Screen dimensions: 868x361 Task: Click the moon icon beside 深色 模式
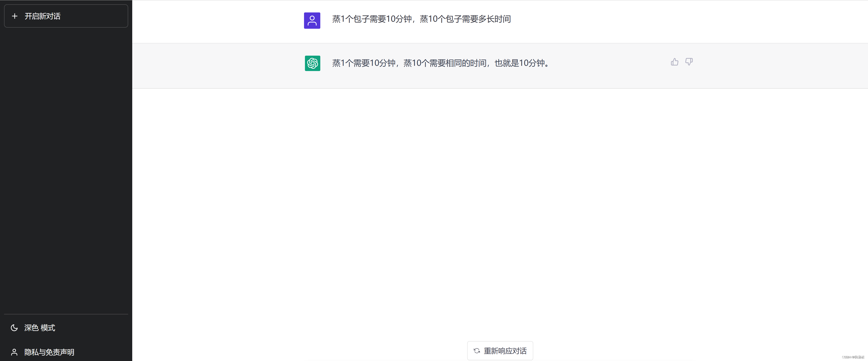(14, 328)
